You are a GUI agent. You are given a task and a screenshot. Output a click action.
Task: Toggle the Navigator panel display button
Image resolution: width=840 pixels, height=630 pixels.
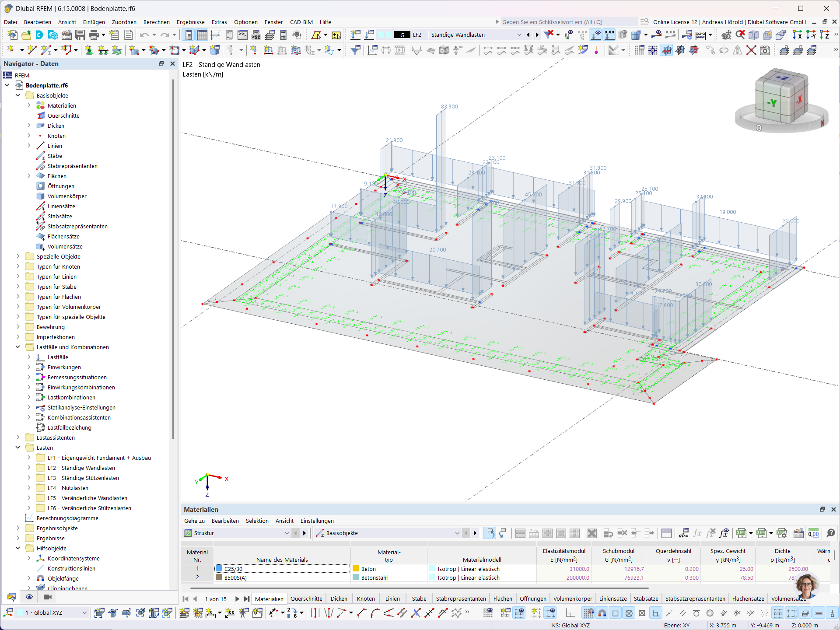pyautogui.click(x=189, y=35)
